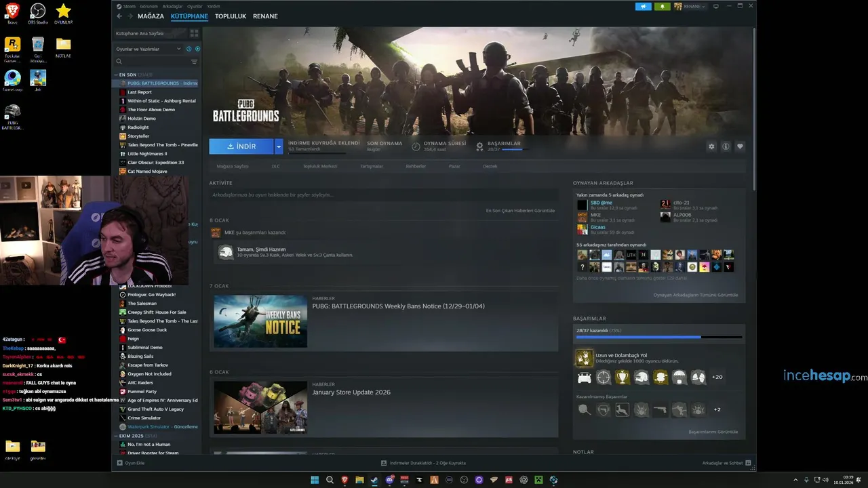Click the PUBG download progress bar
This screenshot has width=868, height=488.
[x=317, y=153]
